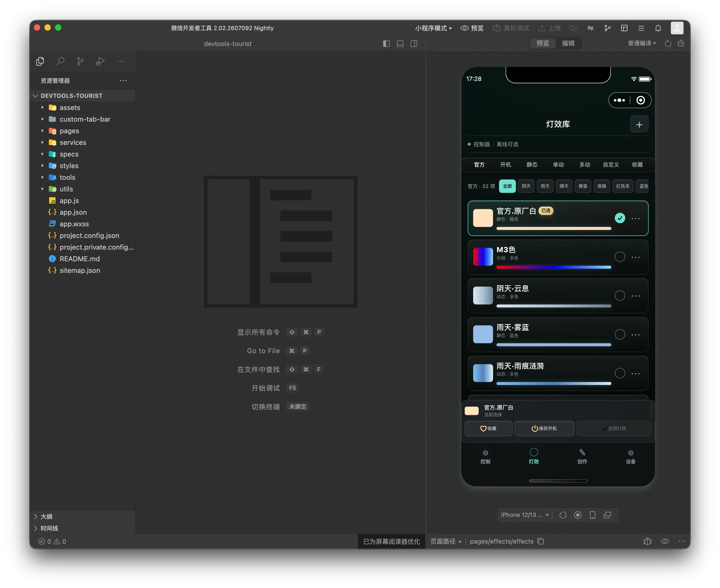This screenshot has height=588, width=720.
Task: Open the Source Control branch icon in sidebar
Action: (80, 61)
